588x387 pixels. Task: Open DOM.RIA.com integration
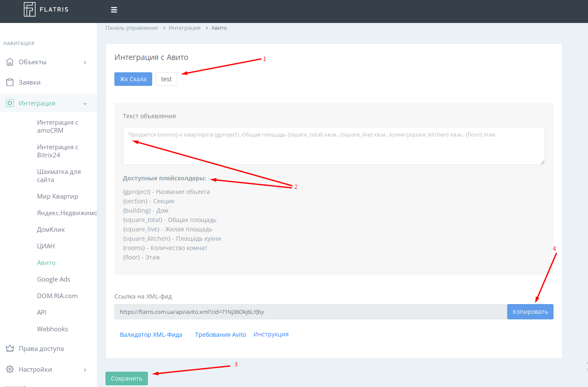click(57, 296)
